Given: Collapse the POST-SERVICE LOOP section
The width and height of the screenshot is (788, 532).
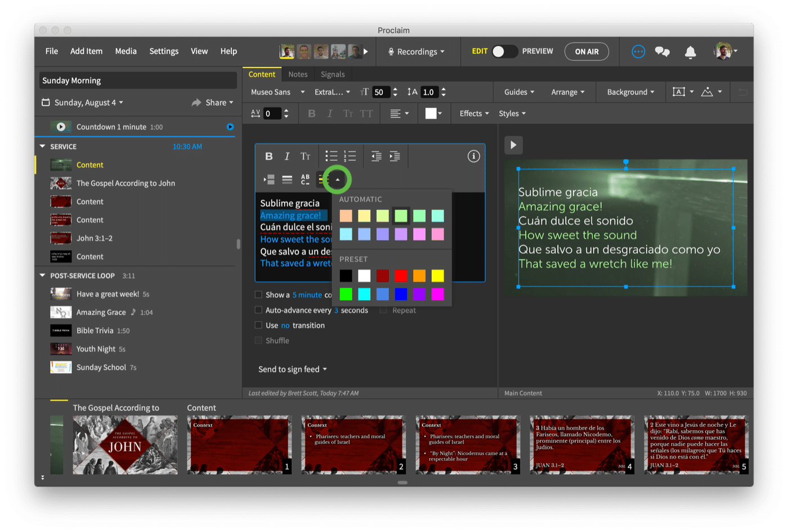Looking at the screenshot, I should click(x=42, y=275).
